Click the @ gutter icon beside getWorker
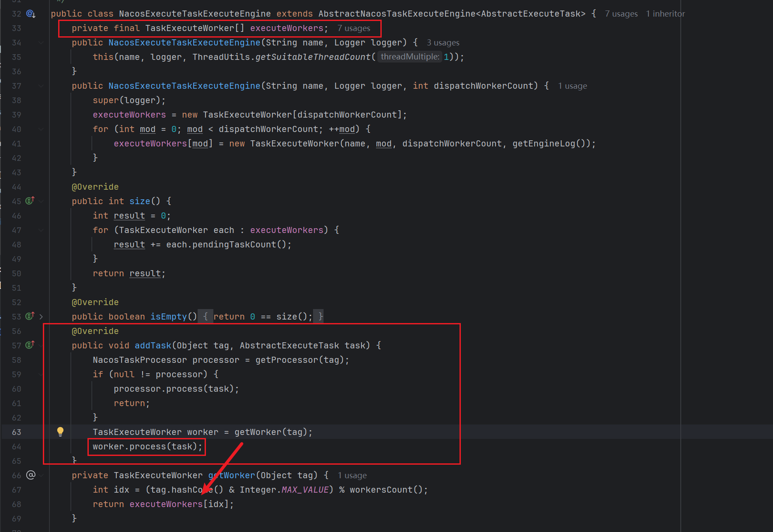773x532 pixels. point(31,475)
